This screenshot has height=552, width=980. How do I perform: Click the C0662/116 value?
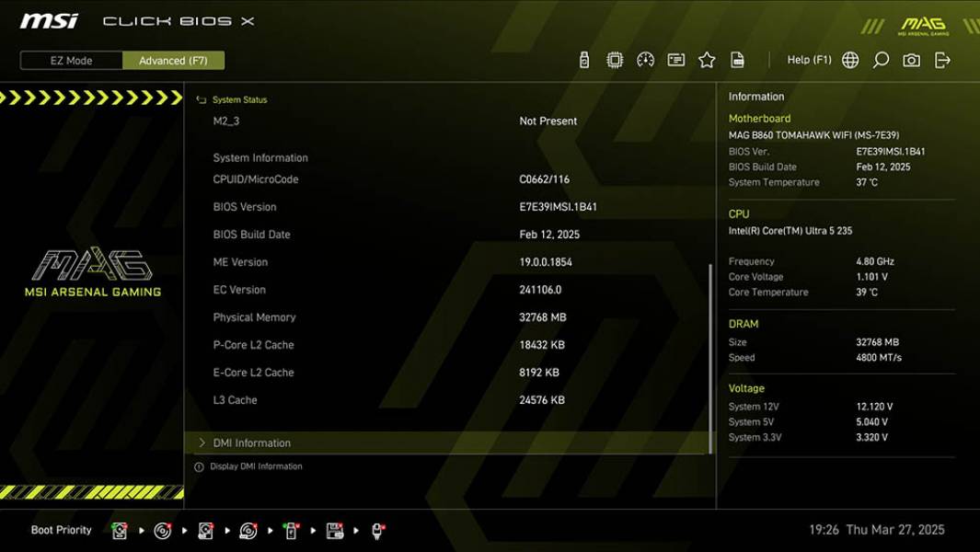click(545, 179)
